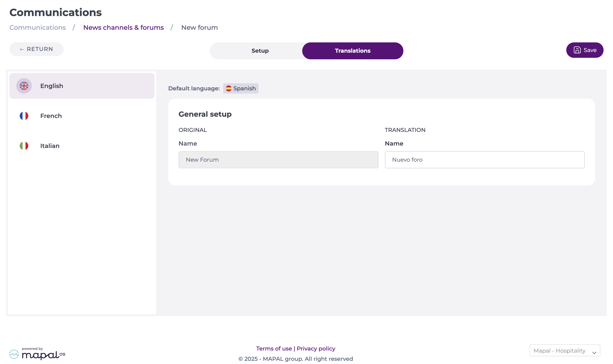Click the French flag icon

point(24,116)
